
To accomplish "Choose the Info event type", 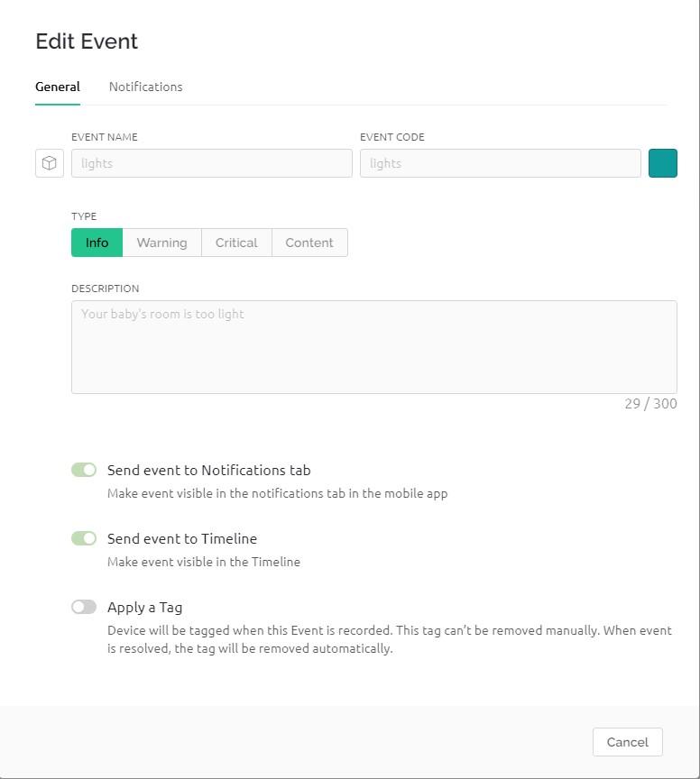I will pyautogui.click(x=97, y=243).
